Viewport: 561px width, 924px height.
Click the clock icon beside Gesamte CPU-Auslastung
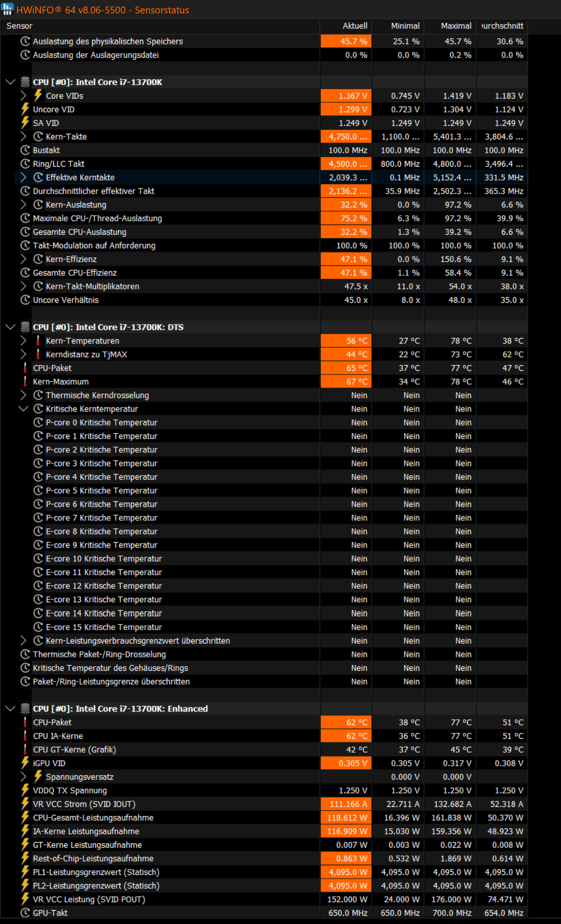(x=25, y=232)
